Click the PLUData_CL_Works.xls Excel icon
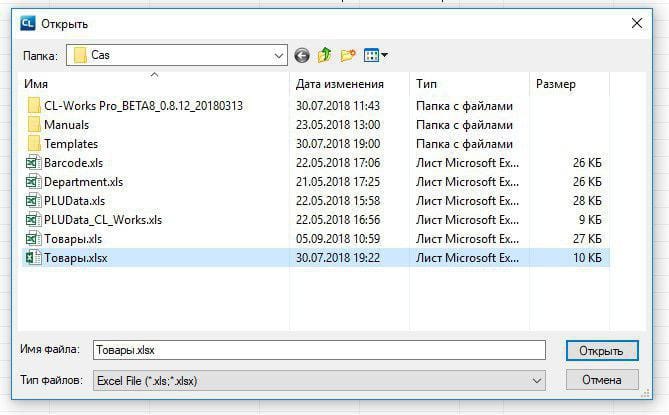The image size is (669, 415). point(34,220)
